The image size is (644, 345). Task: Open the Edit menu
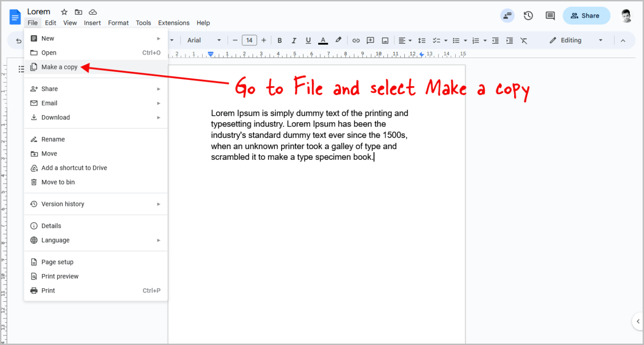[50, 23]
